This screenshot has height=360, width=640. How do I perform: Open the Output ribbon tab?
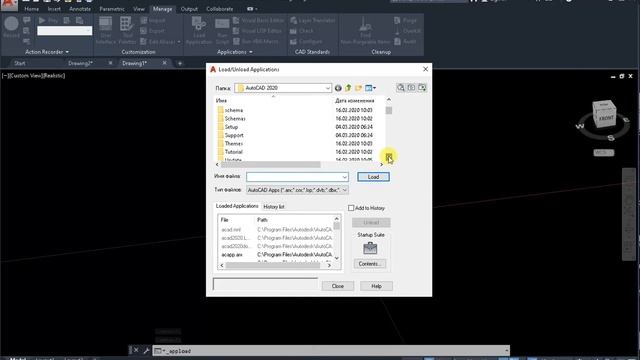point(189,9)
